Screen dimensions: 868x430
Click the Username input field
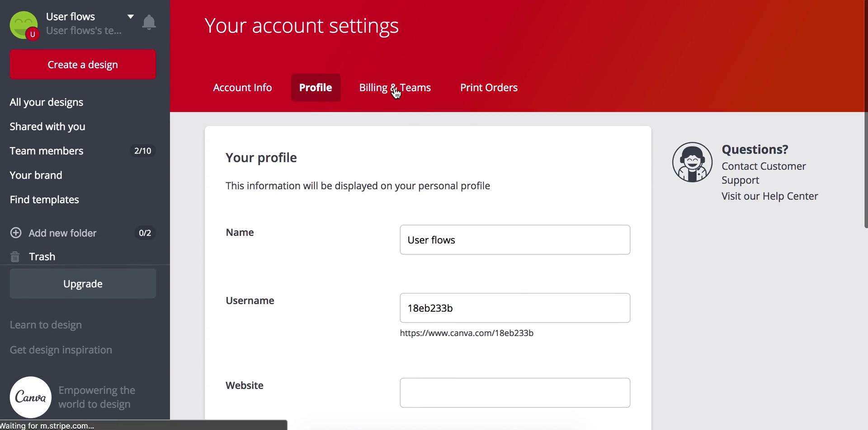(x=515, y=308)
